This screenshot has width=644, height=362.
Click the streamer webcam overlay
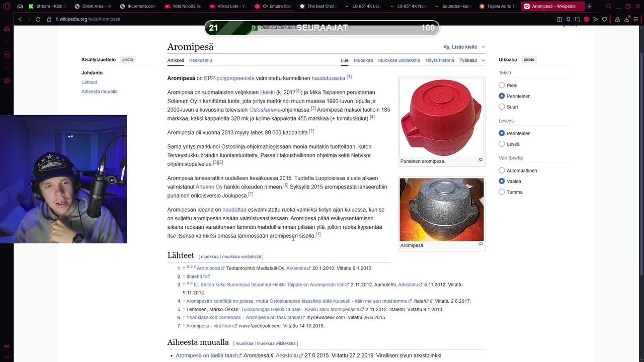pos(63,179)
